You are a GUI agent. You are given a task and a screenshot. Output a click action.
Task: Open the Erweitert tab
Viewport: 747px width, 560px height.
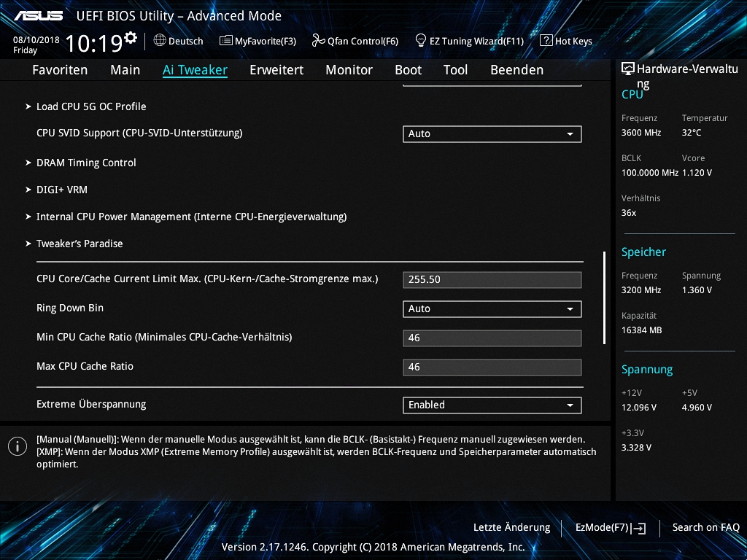point(276,70)
